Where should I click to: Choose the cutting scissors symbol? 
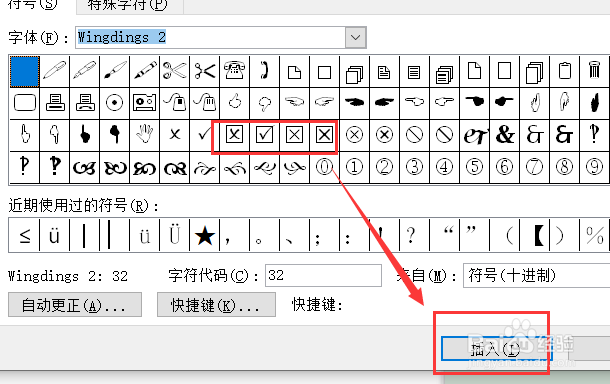[205, 71]
